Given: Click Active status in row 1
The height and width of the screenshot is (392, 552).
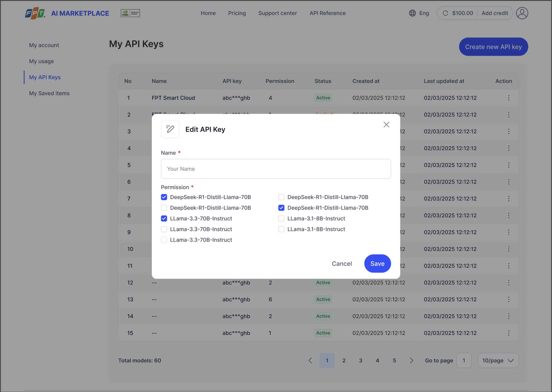Looking at the screenshot, I should (x=323, y=98).
